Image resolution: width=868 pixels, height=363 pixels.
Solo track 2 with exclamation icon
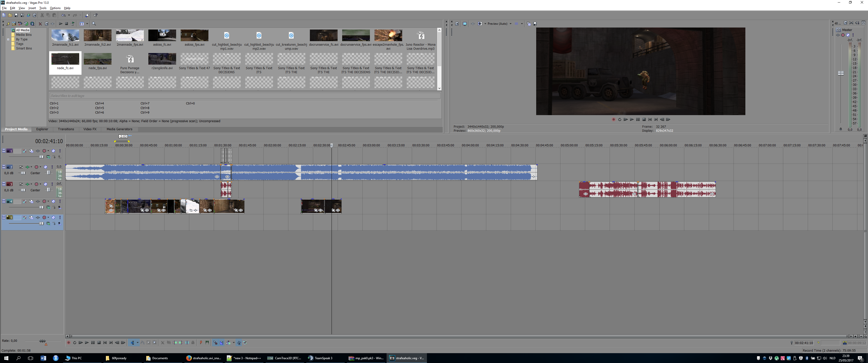pos(52,167)
